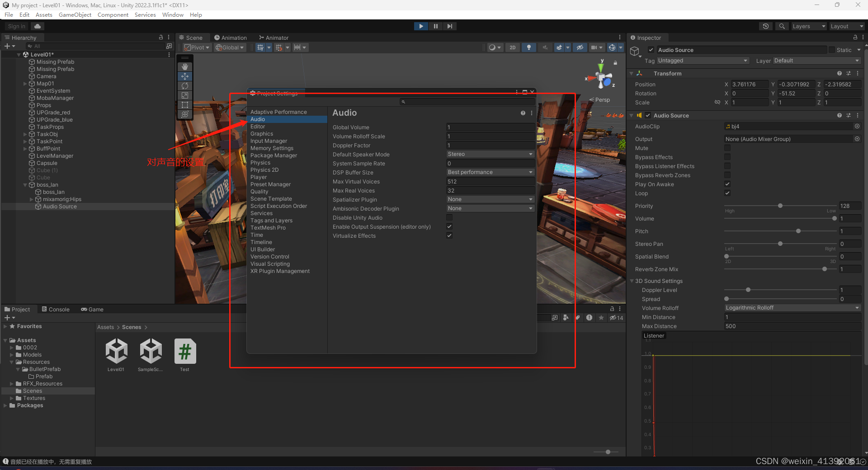Image resolution: width=868 pixels, height=470 pixels.
Task: Select the Scale tool in Scene toolbar
Action: tap(185, 95)
